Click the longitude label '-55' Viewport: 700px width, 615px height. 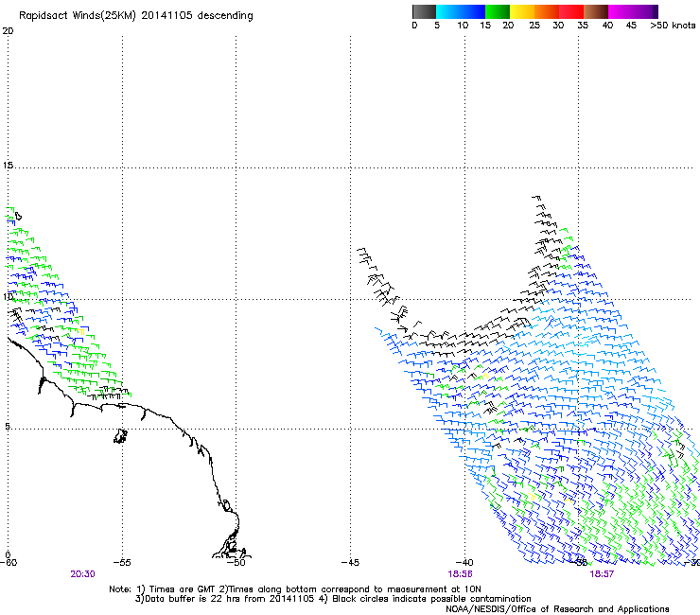(122, 563)
